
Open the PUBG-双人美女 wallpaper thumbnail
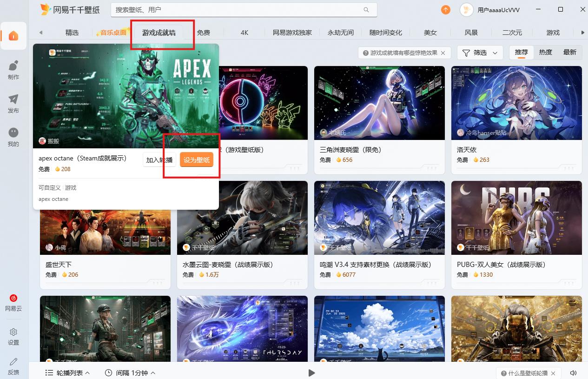pyautogui.click(x=516, y=218)
